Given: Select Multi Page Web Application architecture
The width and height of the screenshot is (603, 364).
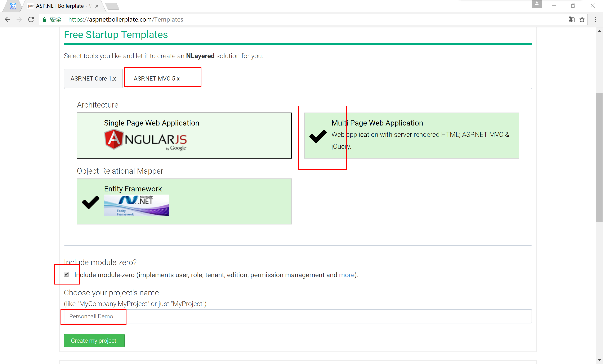Looking at the screenshot, I should pyautogui.click(x=411, y=135).
